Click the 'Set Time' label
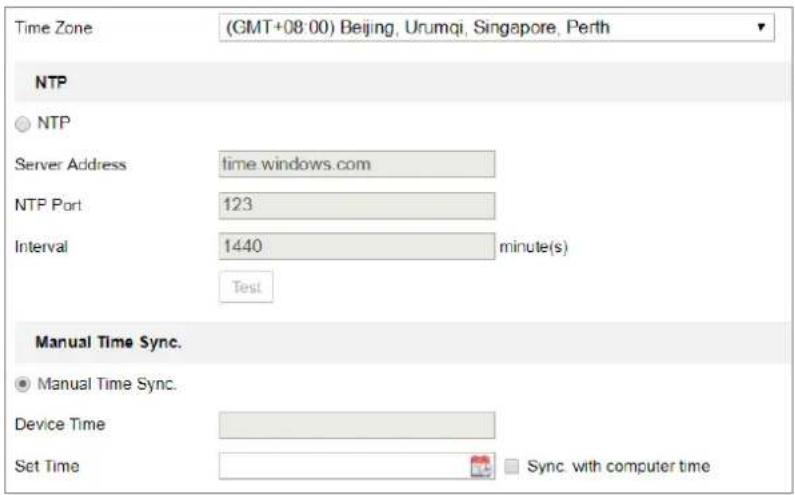This screenshot has height=495, width=795. [x=47, y=466]
